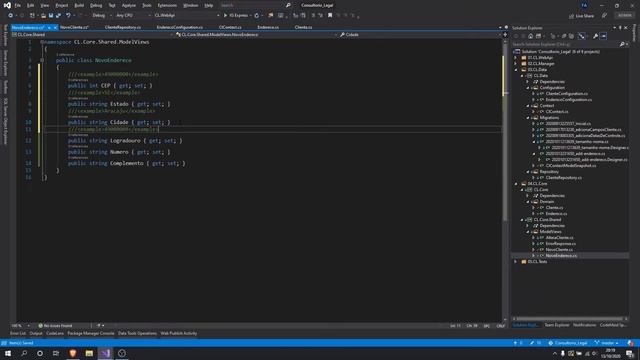Click the Save icon in toolbar
Viewport: 640px width, 360px height.
pyautogui.click(x=51, y=16)
